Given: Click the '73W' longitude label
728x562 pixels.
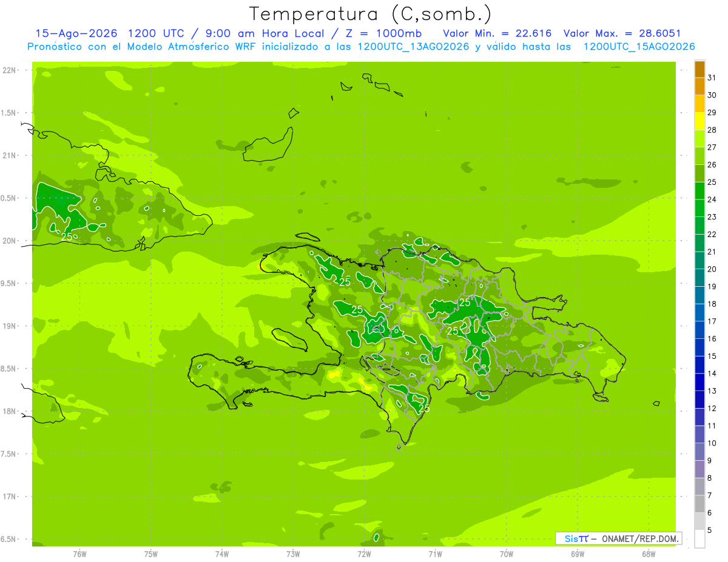Looking at the screenshot, I should coord(293,554).
